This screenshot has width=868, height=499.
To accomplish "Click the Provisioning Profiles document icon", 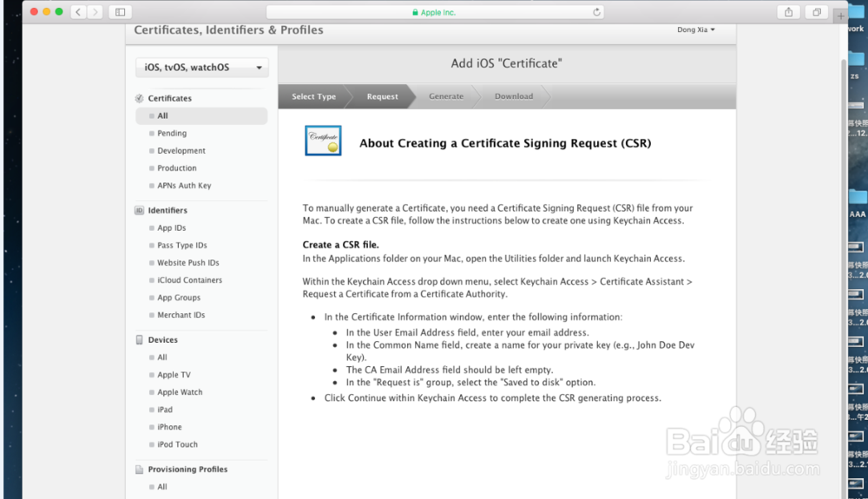I will pos(140,469).
